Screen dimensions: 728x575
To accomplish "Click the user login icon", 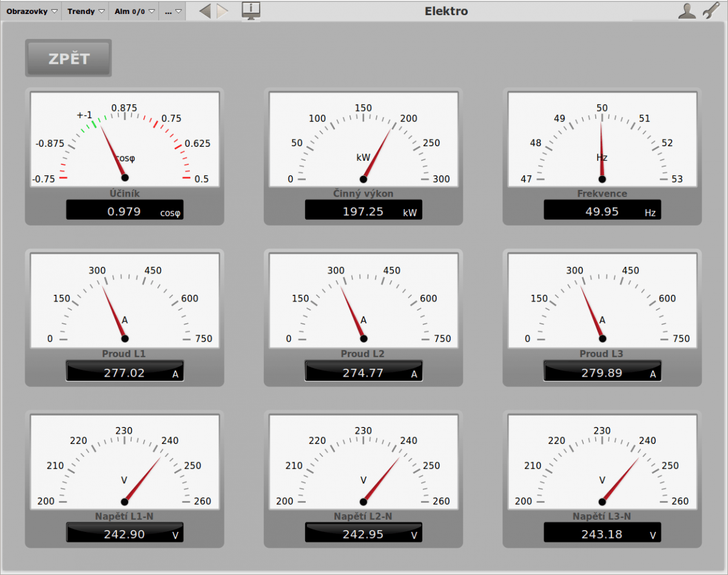I will (687, 11).
